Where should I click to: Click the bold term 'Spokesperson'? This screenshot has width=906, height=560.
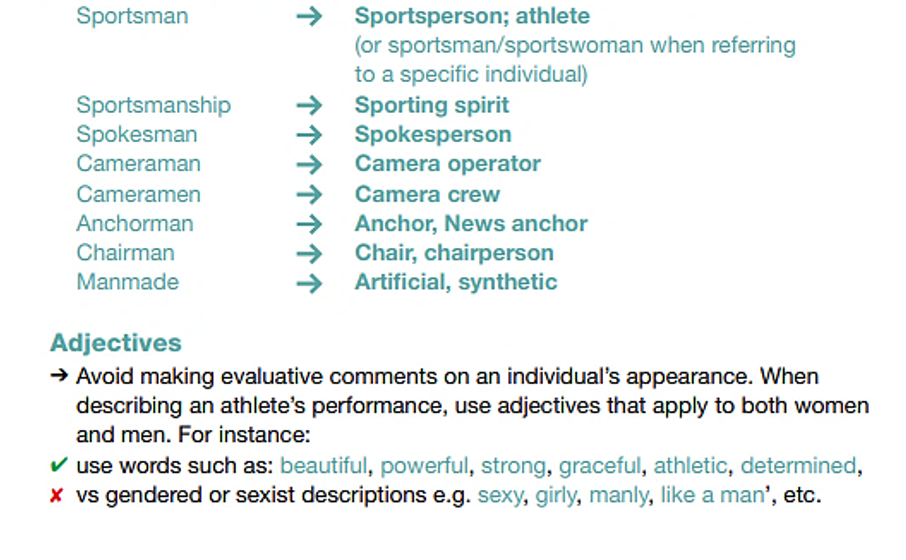tap(433, 135)
